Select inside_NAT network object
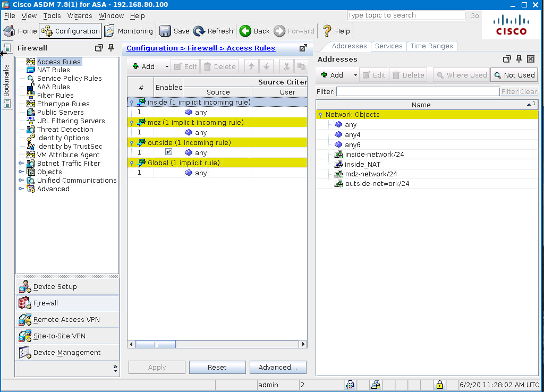 click(362, 165)
